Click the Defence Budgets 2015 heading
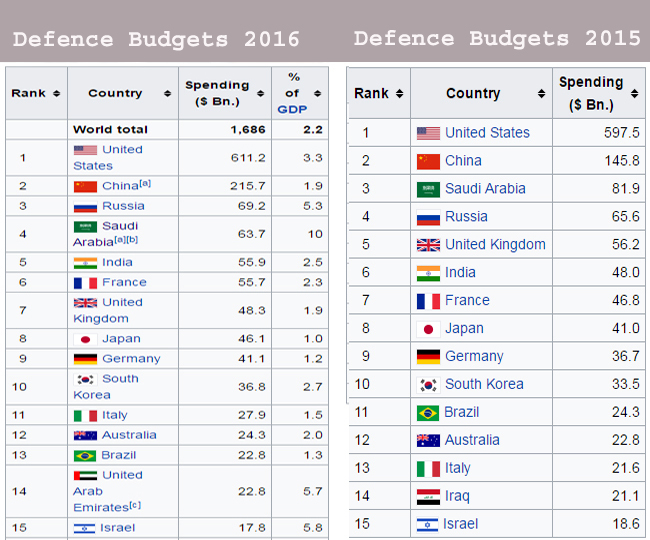 496,39
